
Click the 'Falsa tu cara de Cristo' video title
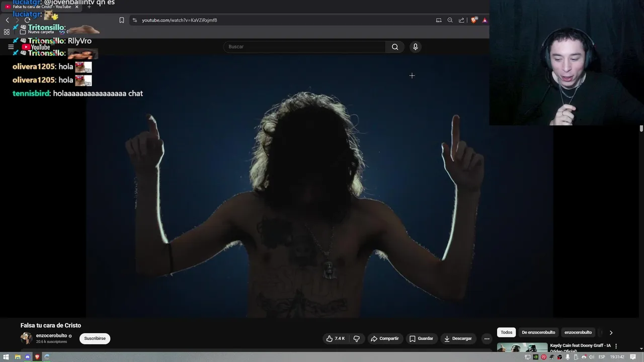[x=51, y=325]
